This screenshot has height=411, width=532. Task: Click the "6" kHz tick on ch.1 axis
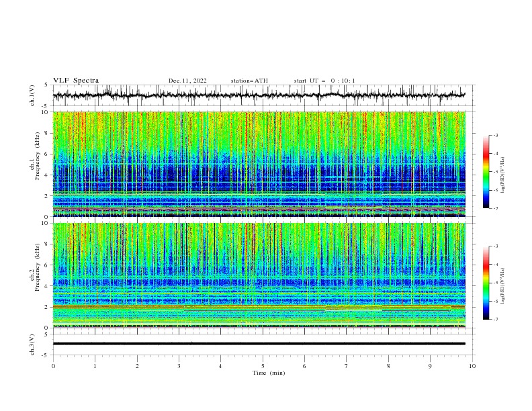48,154
